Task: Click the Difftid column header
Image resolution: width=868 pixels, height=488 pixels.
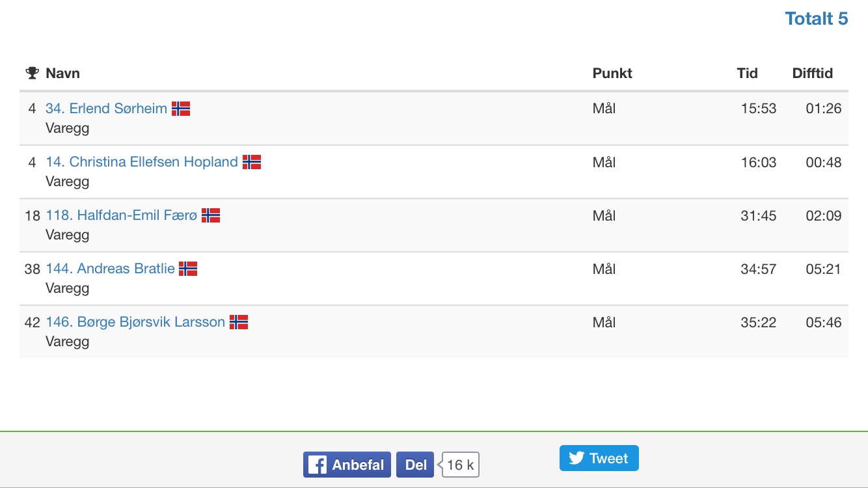Action: point(812,73)
